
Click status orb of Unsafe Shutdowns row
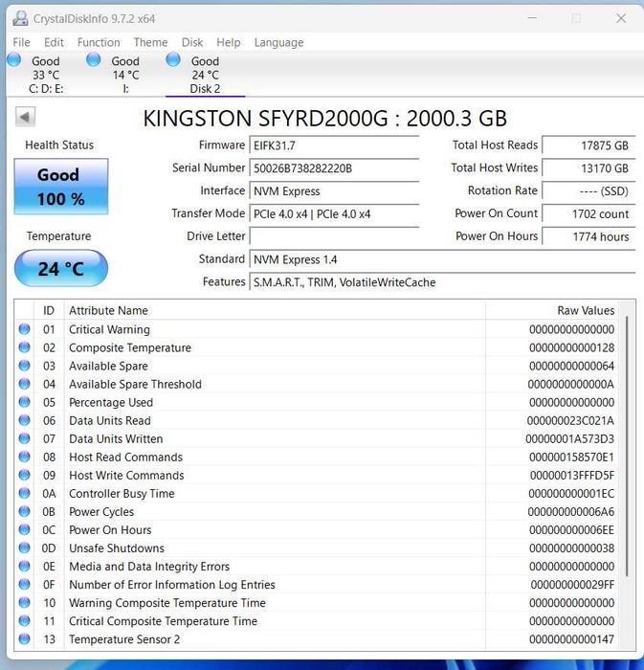(x=24, y=547)
